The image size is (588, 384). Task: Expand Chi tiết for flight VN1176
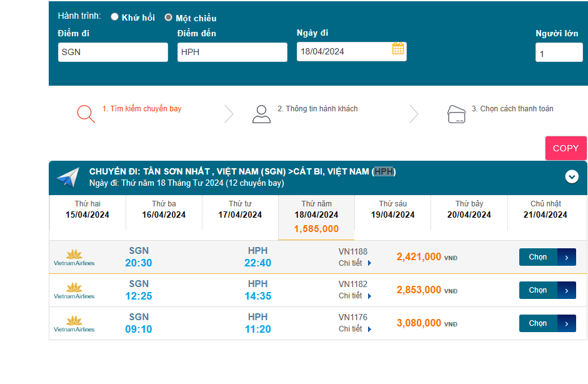(355, 329)
